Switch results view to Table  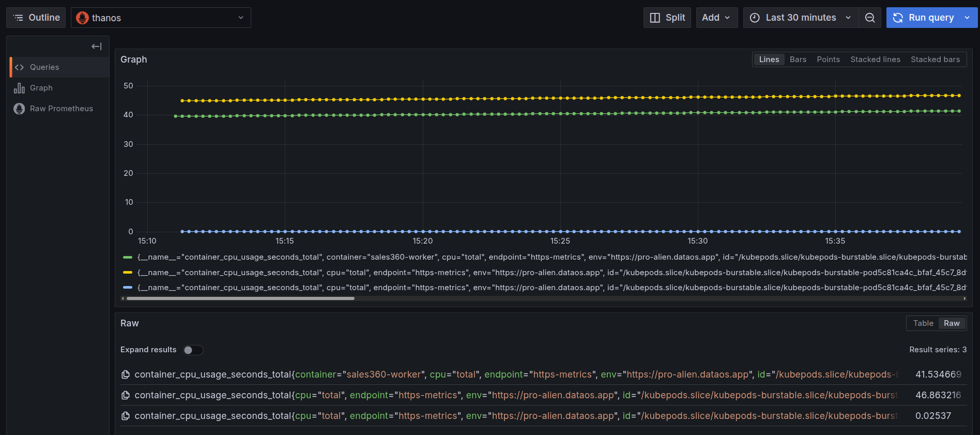coord(923,323)
